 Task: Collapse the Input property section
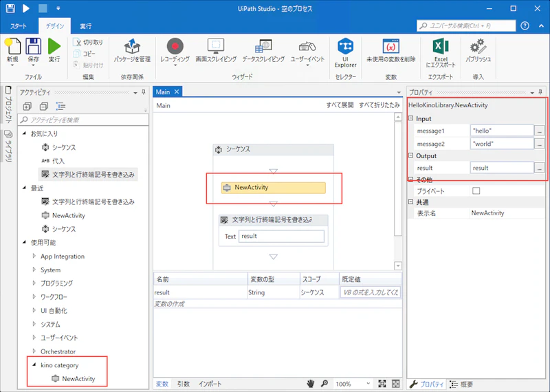pyautogui.click(x=410, y=118)
